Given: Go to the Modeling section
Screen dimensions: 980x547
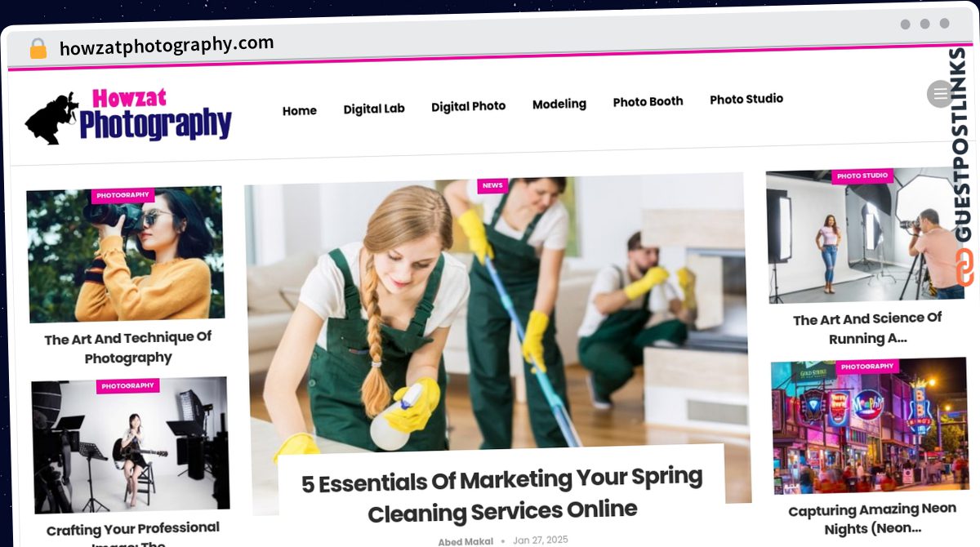Looking at the screenshot, I should click(559, 104).
